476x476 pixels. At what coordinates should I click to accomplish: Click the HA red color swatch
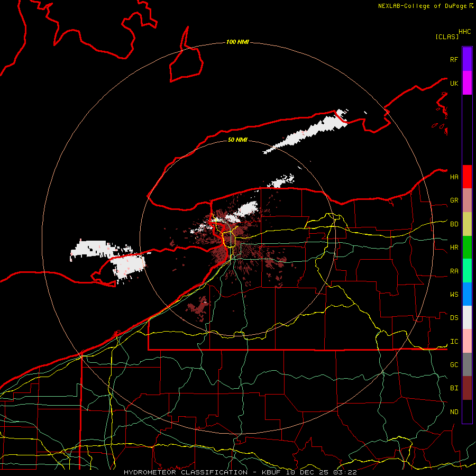(x=467, y=177)
